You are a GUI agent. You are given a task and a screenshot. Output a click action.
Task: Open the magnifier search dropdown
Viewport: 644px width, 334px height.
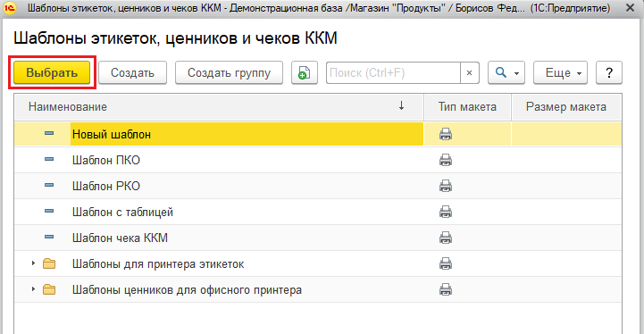point(506,72)
